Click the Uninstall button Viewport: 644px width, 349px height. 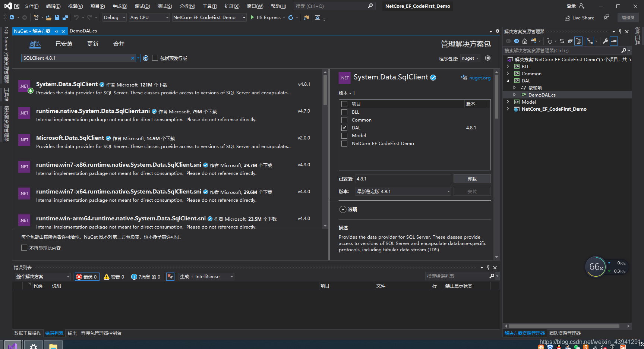pos(472,179)
